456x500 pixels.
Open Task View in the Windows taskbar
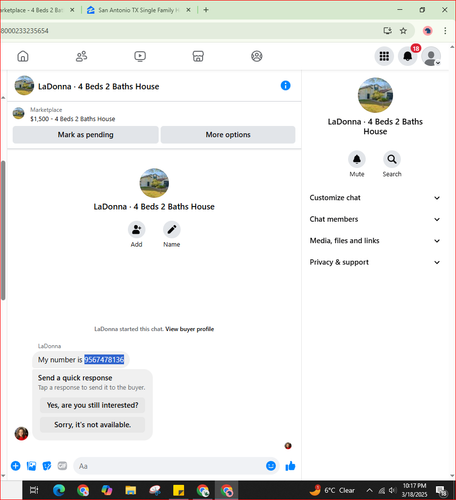pos(34,490)
